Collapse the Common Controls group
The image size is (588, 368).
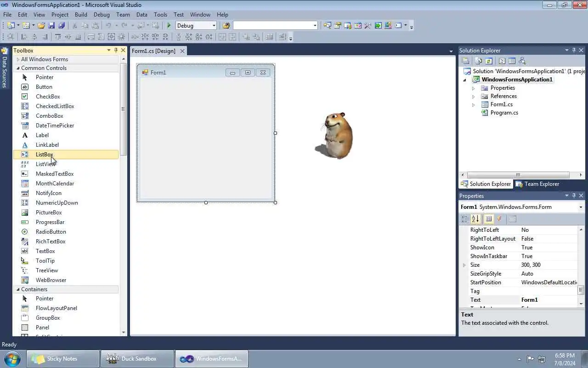pos(18,68)
